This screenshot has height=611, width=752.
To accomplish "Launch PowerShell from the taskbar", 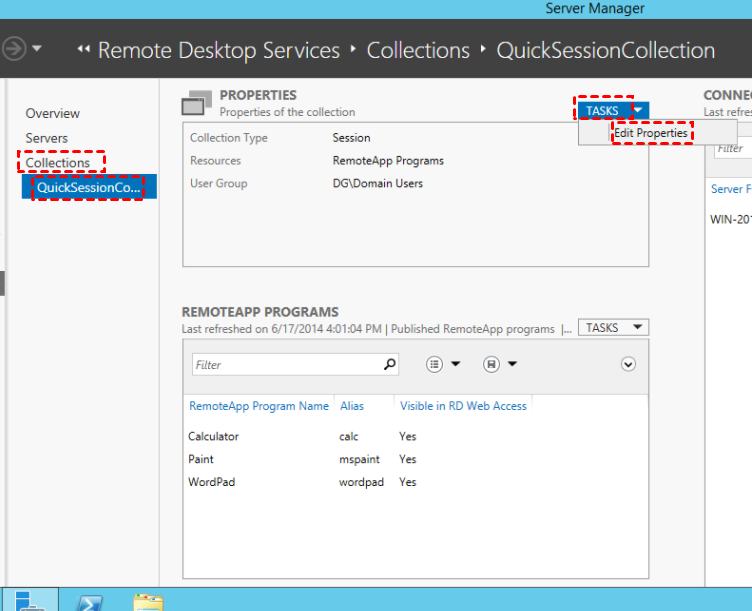I will 89,600.
